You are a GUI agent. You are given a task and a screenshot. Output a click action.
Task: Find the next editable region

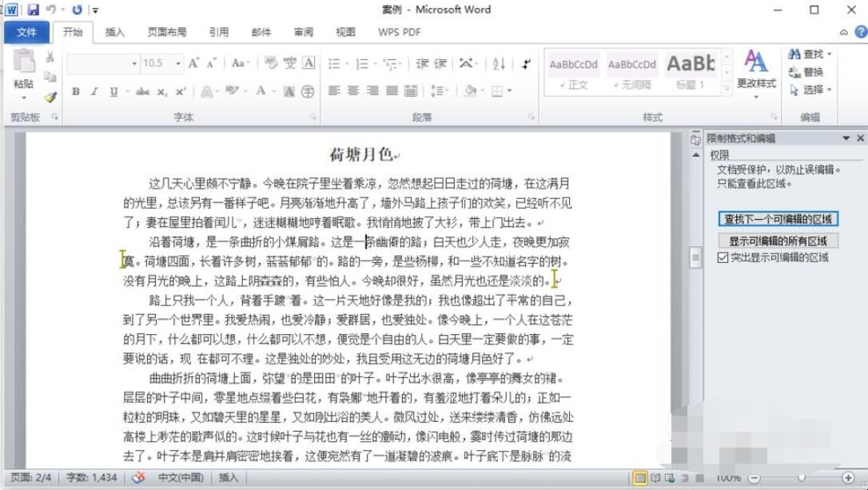778,219
